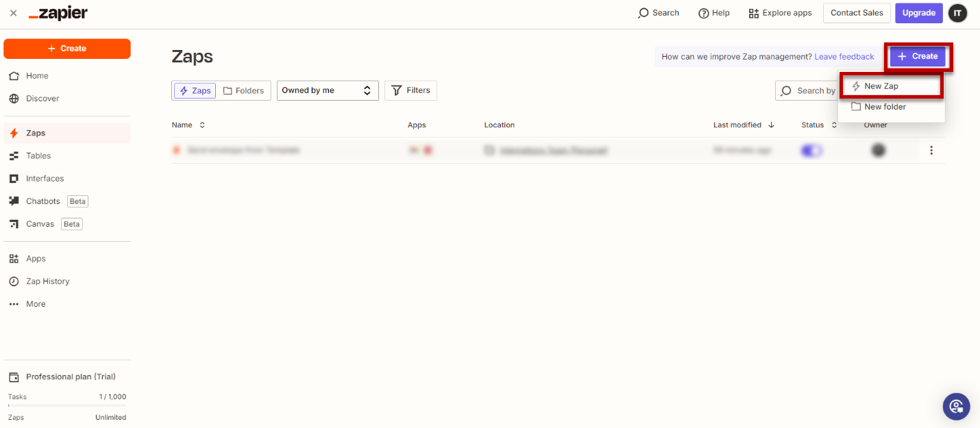Select Zaps in the sidebar
This screenshot has width=980, height=428.
(67, 133)
